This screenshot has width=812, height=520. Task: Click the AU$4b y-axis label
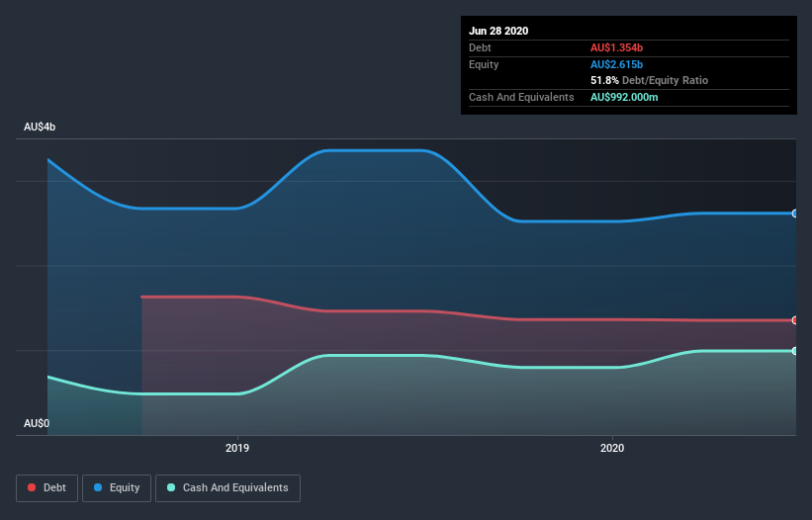(x=40, y=127)
